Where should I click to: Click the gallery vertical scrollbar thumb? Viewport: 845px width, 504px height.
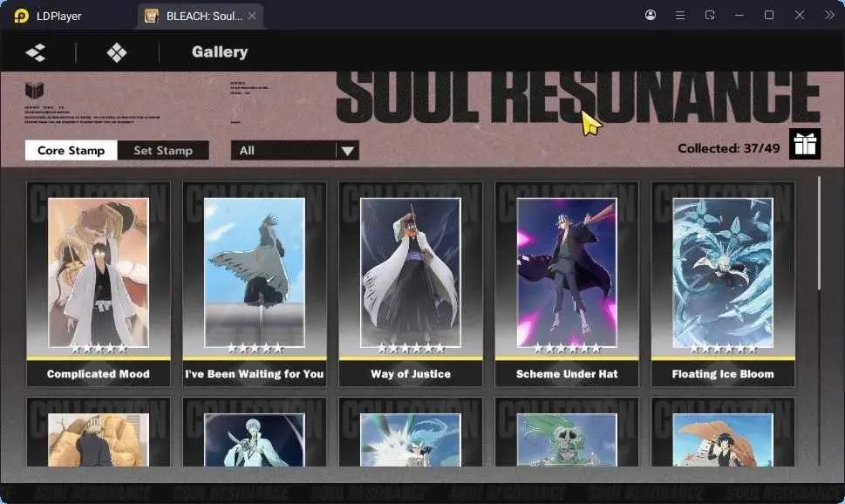[x=819, y=233]
